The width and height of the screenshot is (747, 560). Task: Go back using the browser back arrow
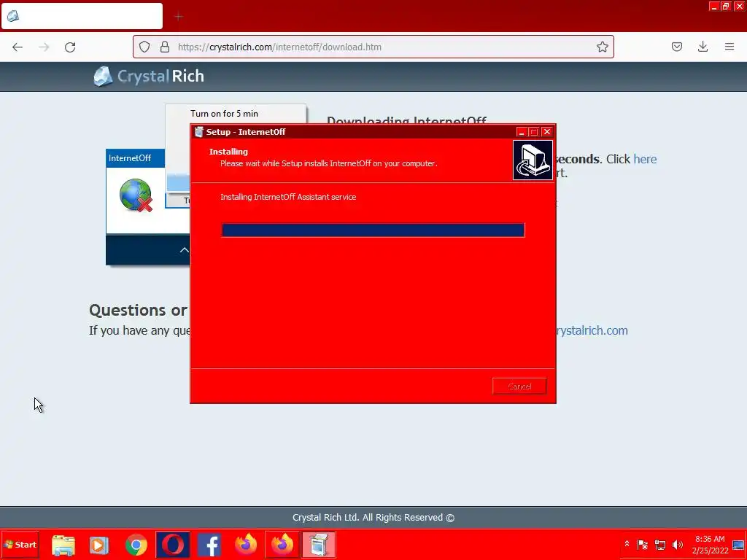(x=18, y=47)
